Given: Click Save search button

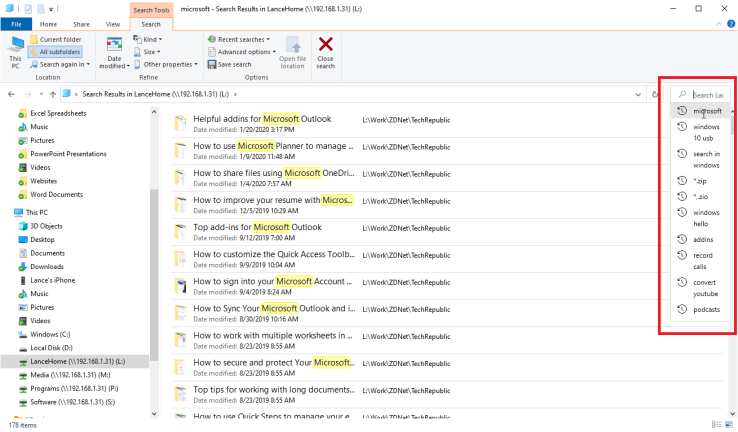Looking at the screenshot, I should click(230, 64).
